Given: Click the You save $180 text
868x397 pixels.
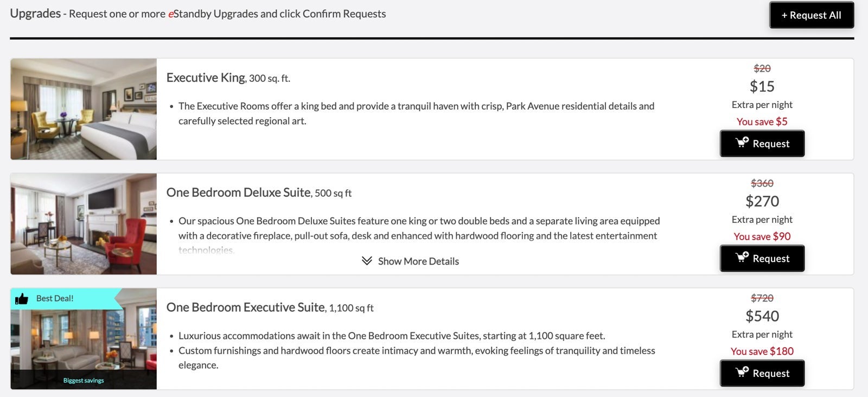Looking at the screenshot, I should click(762, 351).
